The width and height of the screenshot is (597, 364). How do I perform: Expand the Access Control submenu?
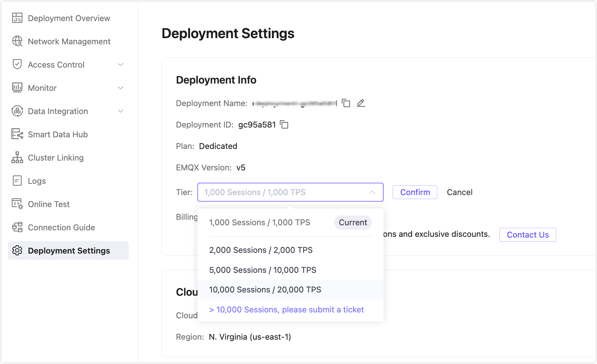121,65
